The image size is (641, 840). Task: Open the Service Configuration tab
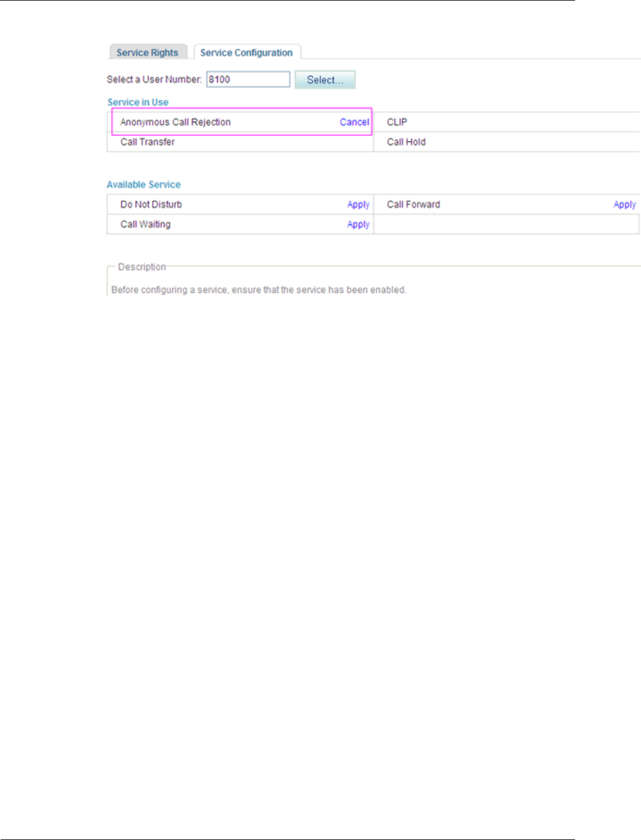[247, 52]
